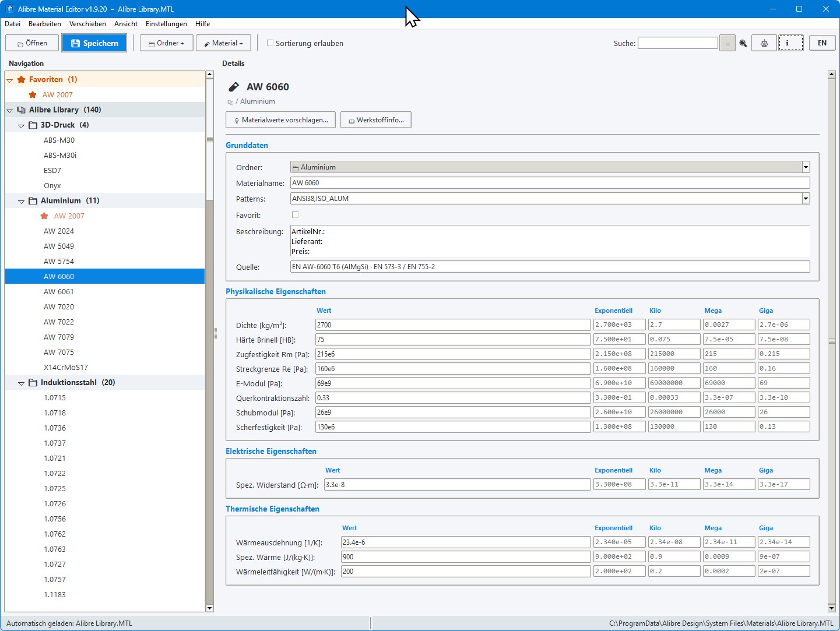840x631 pixels.
Task: Click the Aluminium folder icon in the tree
Action: tap(33, 200)
